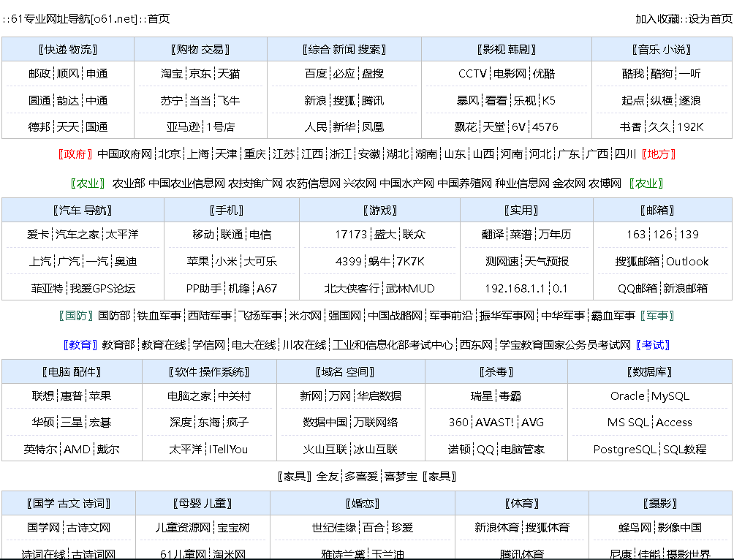The image size is (734, 560).
Task: Open the 7K7K games link
Action: (x=410, y=262)
